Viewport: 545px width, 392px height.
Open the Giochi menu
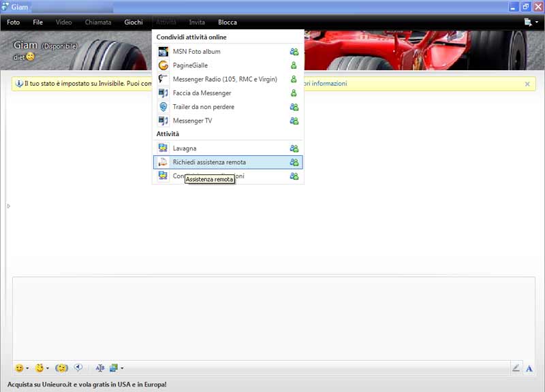134,22
